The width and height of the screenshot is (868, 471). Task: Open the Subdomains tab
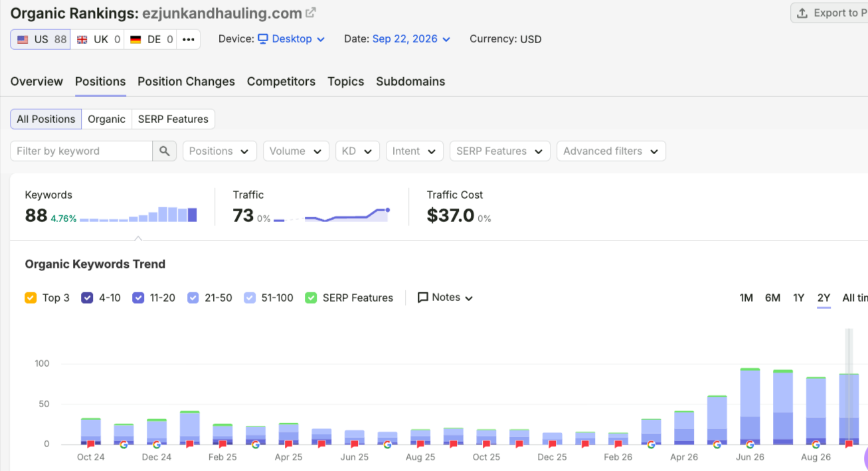click(x=410, y=82)
